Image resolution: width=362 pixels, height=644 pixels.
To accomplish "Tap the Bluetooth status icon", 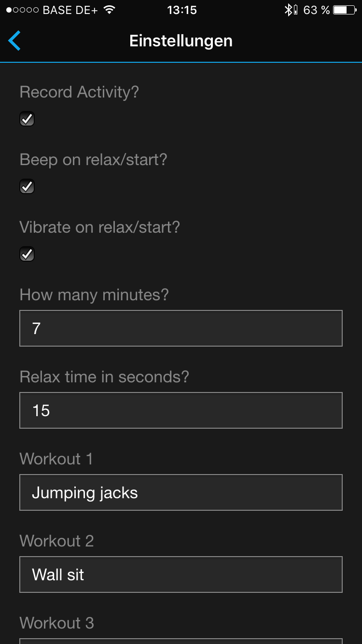I will [290, 10].
